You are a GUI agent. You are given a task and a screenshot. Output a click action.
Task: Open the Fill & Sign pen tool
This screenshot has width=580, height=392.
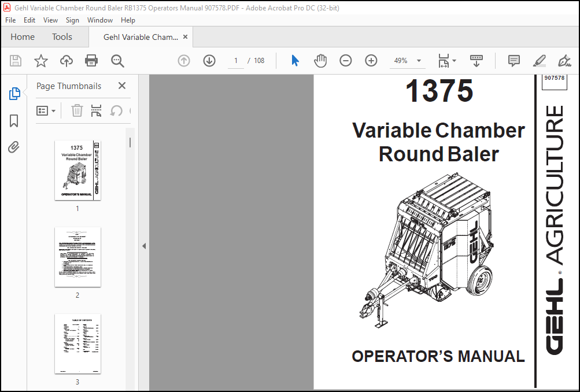(x=564, y=61)
